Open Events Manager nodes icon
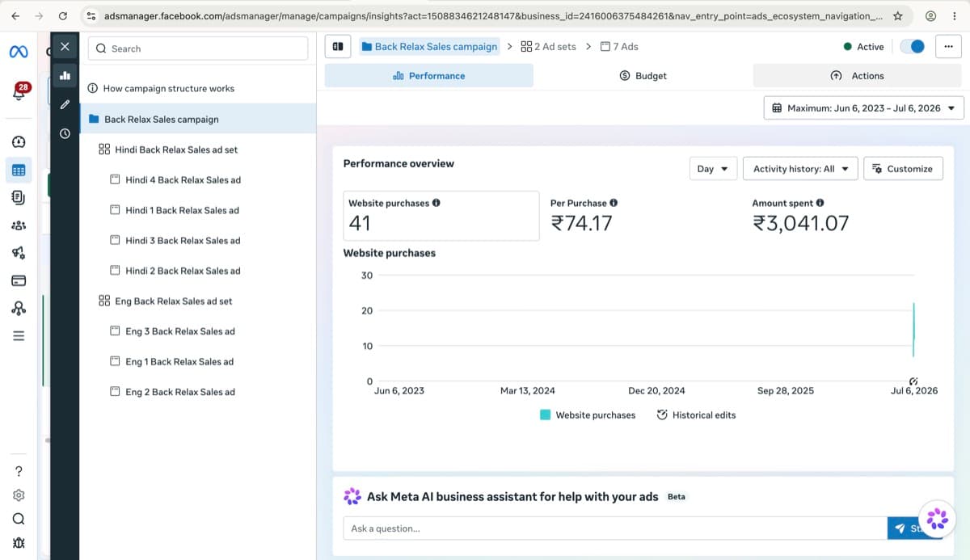Screen dimensions: 970x560 tap(19, 308)
